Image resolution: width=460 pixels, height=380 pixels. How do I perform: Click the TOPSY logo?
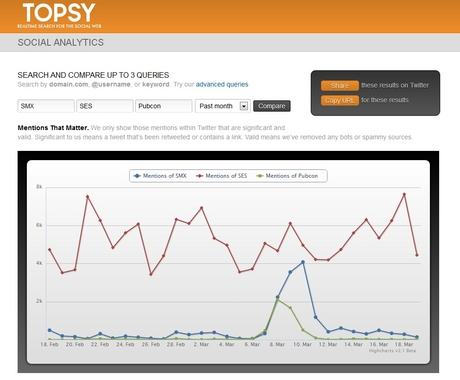pyautogui.click(x=59, y=15)
